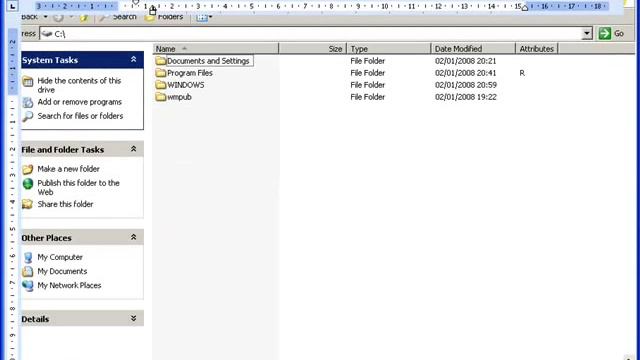Click the Views toolbar icon
The width and height of the screenshot is (640, 360).
tap(202, 18)
